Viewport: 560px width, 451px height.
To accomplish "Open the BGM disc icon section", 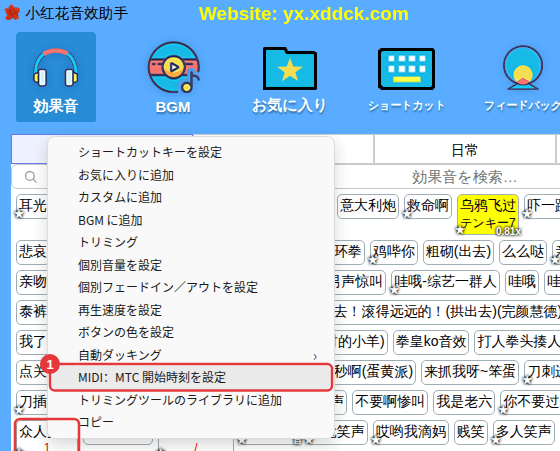I will pyautogui.click(x=174, y=78).
